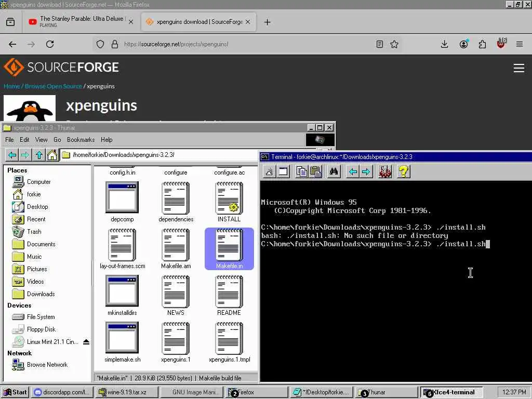532x399 pixels.
Task: Open Firefox application hamburger menu
Action: click(520, 44)
